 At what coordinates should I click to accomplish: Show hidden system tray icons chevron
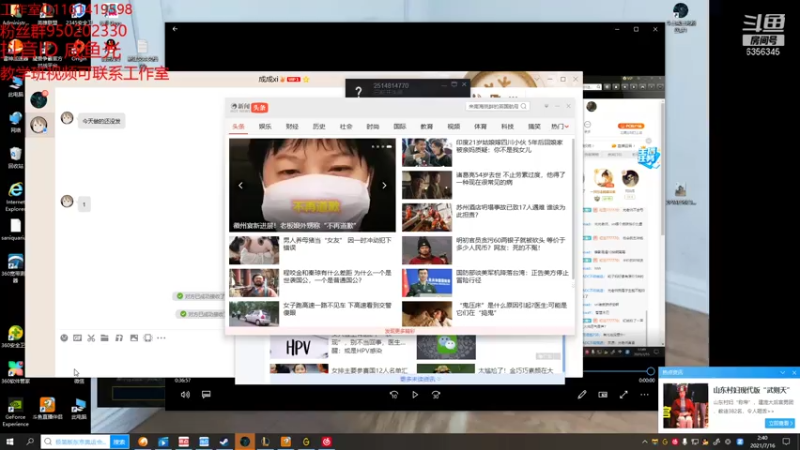tap(644, 442)
